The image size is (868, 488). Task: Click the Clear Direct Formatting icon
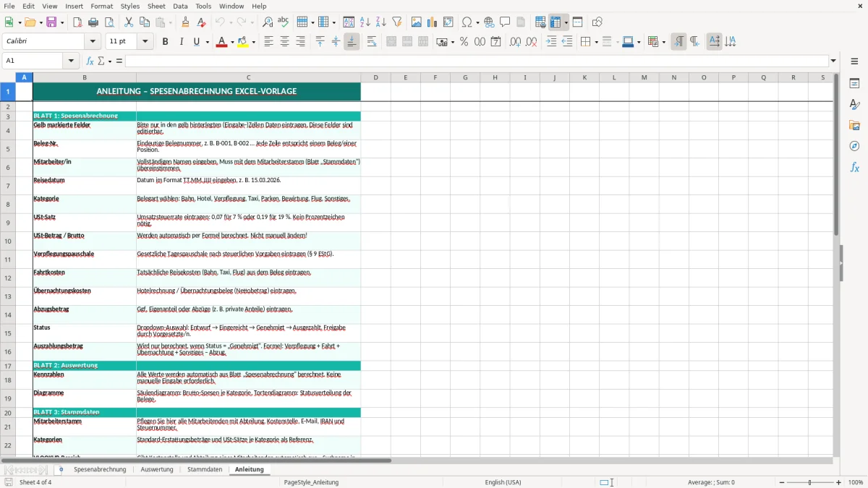(x=201, y=22)
